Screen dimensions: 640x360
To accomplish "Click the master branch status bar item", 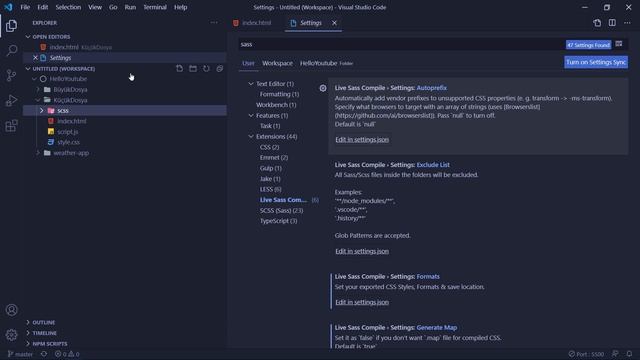I will click(x=20, y=354).
